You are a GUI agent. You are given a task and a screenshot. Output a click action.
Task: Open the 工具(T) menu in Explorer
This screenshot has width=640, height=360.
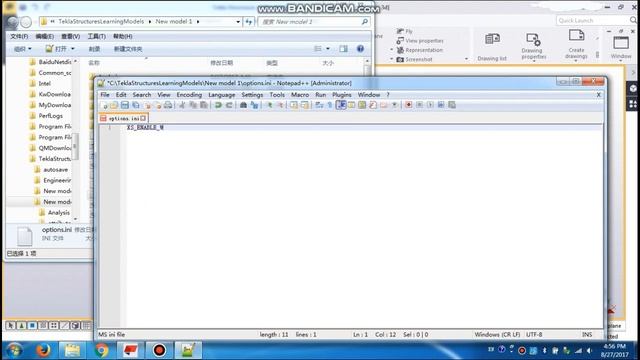tap(96, 36)
